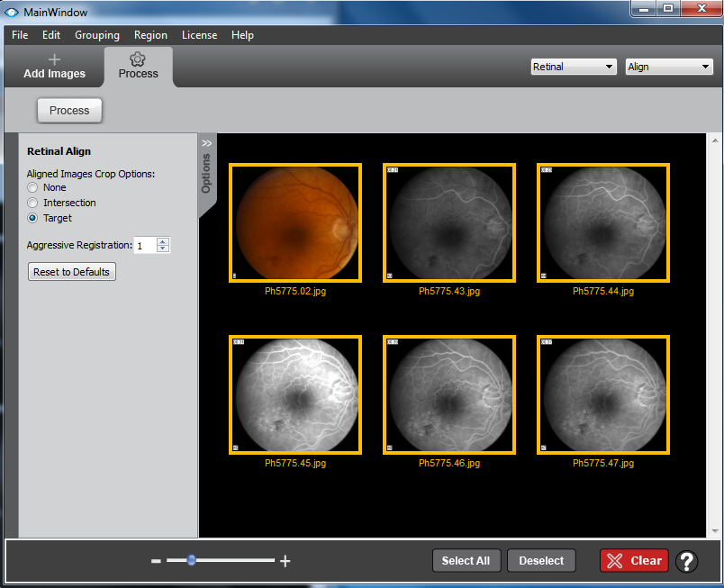Open the Help menu
The width and height of the screenshot is (724, 588).
(242, 35)
